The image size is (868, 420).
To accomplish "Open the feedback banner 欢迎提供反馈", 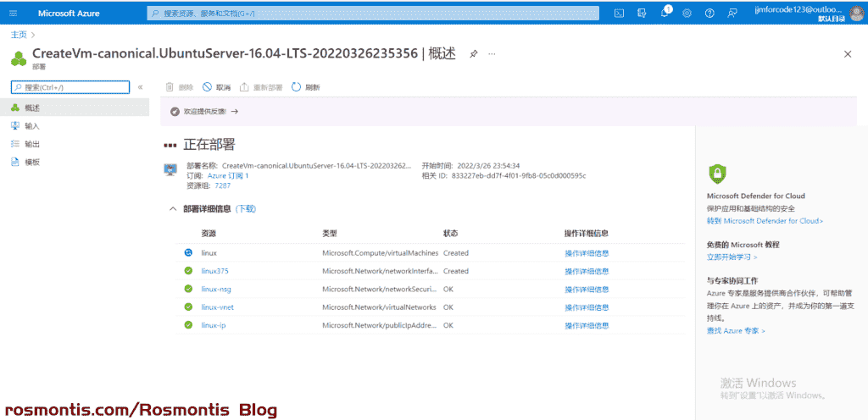I will 204,111.
